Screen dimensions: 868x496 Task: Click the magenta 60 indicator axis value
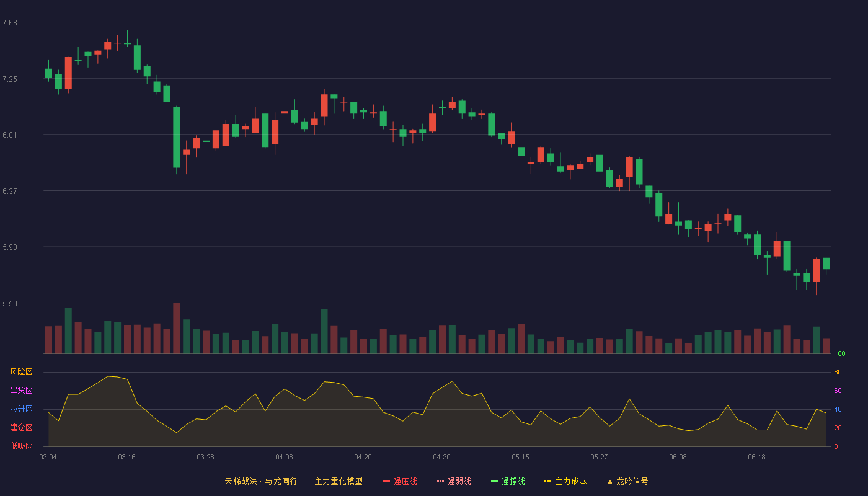[838, 391]
